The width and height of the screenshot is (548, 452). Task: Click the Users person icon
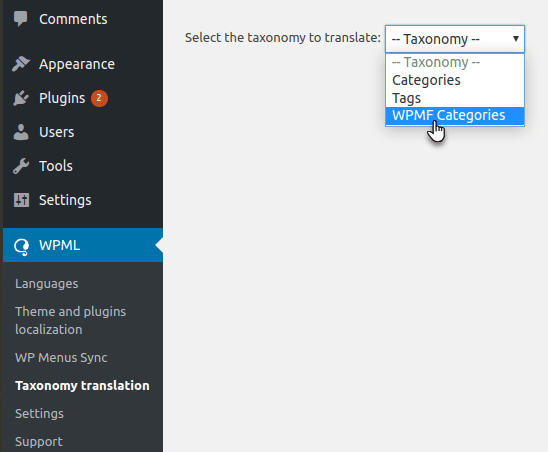click(21, 132)
